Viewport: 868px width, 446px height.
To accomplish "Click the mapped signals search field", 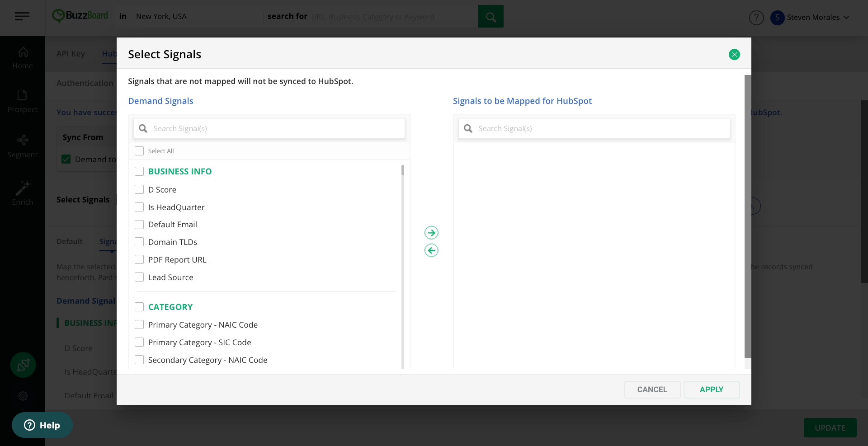I will pyautogui.click(x=594, y=129).
